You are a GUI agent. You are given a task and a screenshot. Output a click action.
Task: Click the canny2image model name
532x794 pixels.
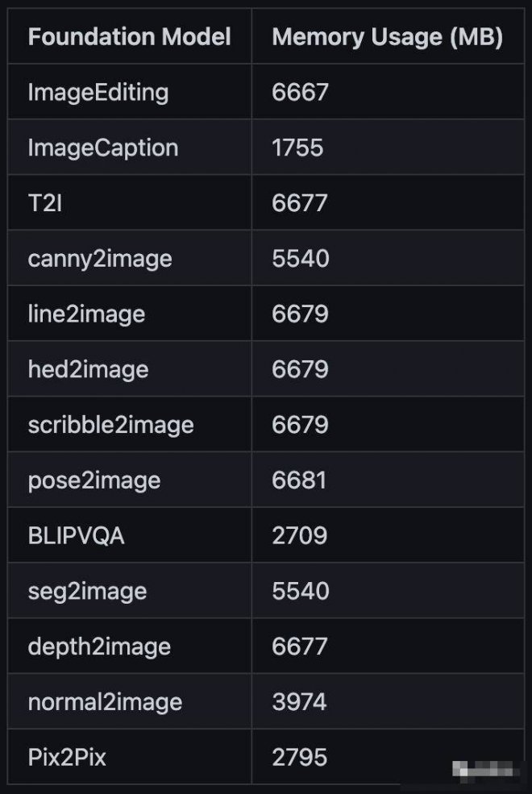100,258
